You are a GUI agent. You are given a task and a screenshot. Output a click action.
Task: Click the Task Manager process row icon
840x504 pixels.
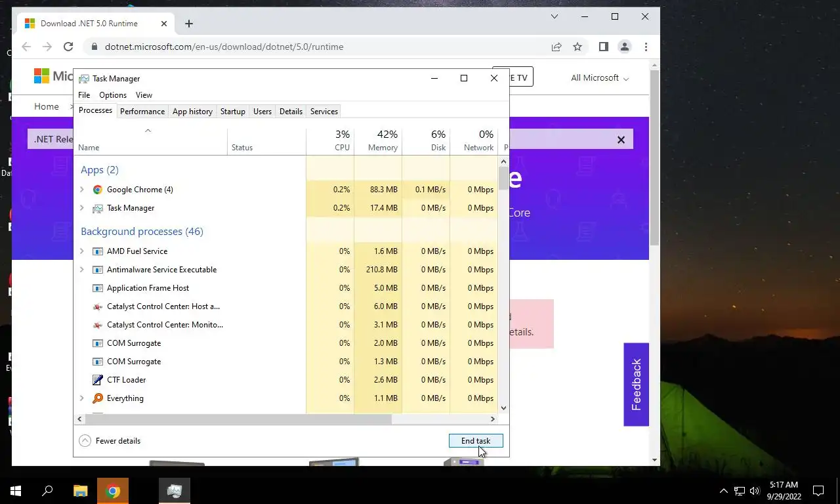[x=98, y=208]
